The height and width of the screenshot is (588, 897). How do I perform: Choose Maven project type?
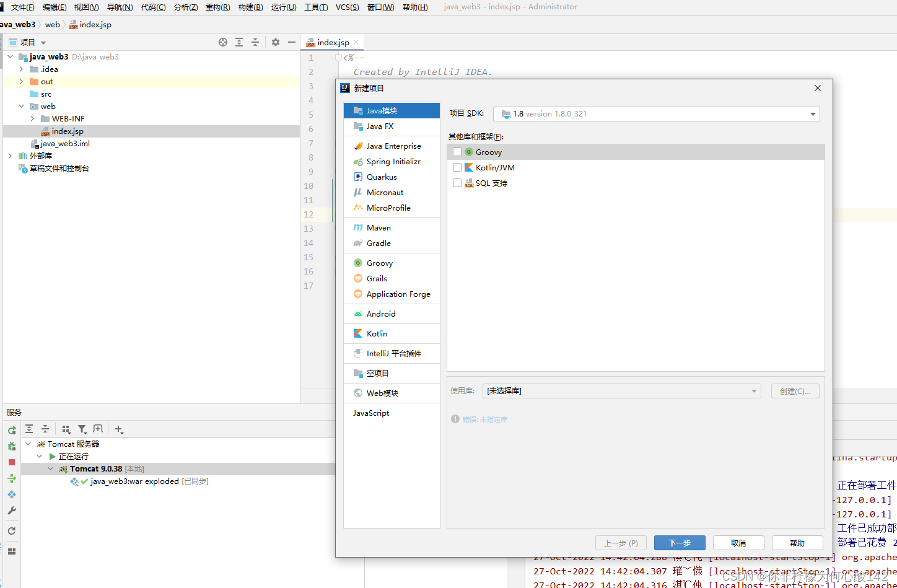pos(392,228)
